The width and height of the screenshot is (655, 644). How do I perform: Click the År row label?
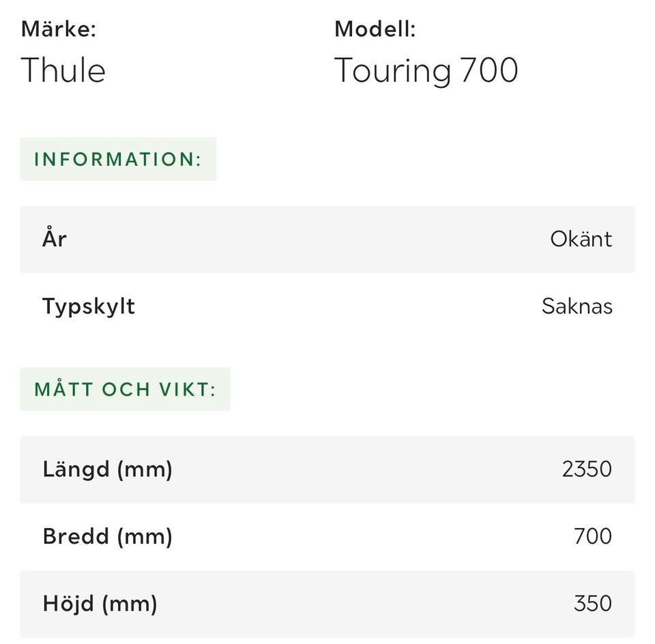point(55,239)
